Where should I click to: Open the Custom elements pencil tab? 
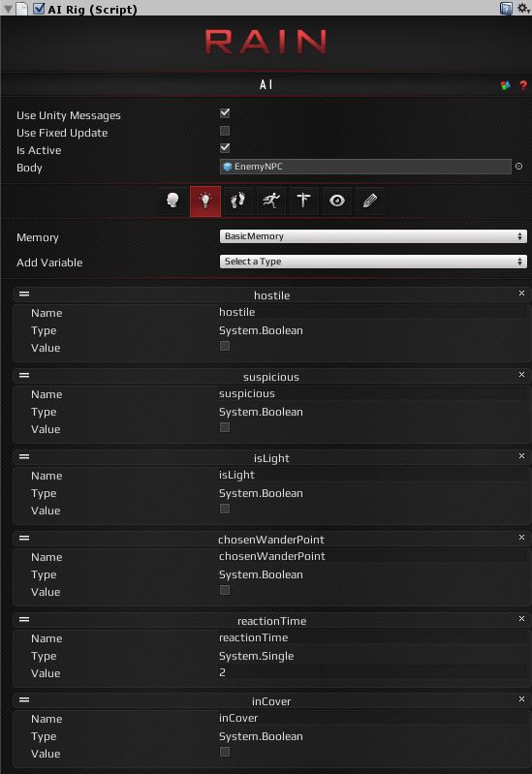(369, 201)
